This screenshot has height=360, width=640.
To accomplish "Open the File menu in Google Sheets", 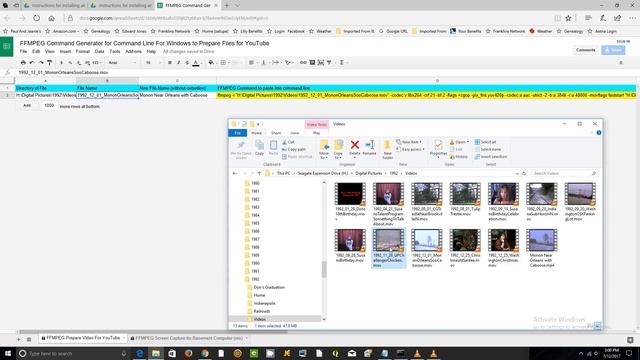I will point(23,51).
